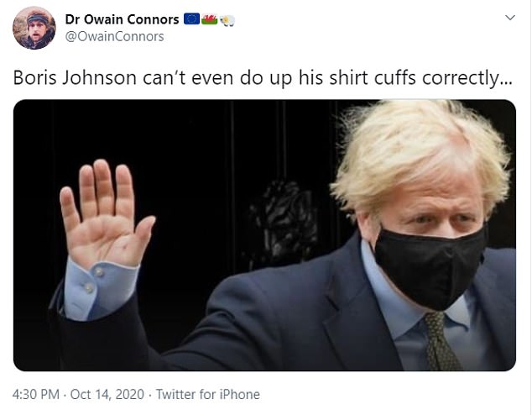Click the lion door knocker in background
Screen dimensions: 532x415
(x=282, y=224)
